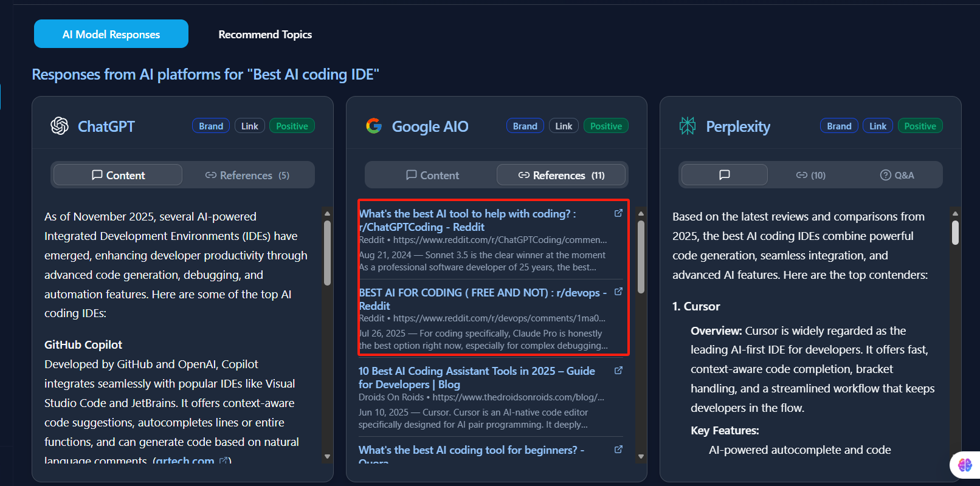Click external link icon for beginners coding tool reference

click(x=618, y=450)
